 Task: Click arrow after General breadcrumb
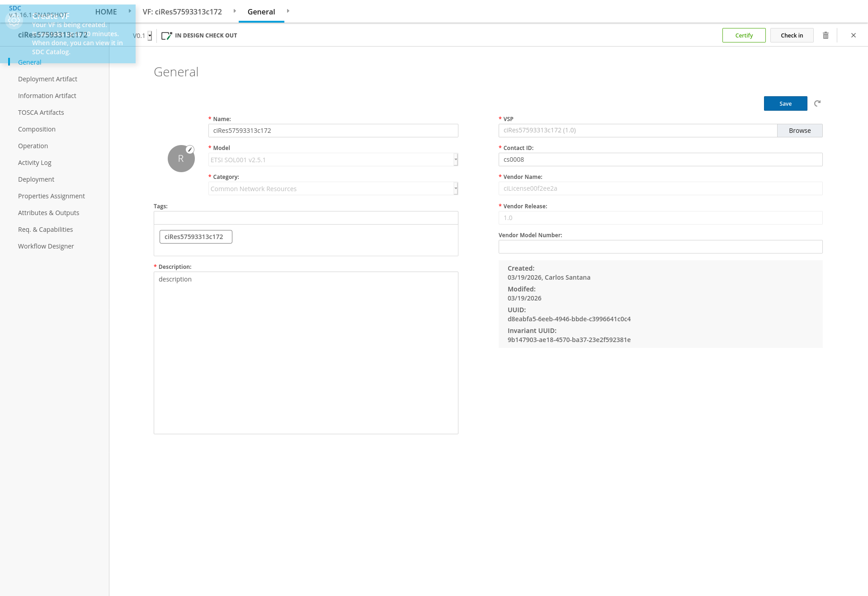(288, 11)
